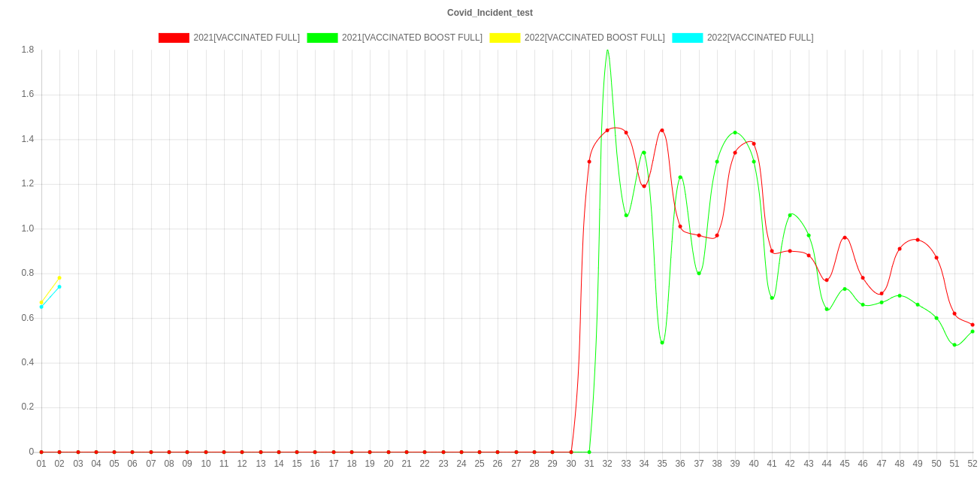Click the x-axis label for week 52
Viewport: 980px width, 490px height.
(972, 464)
